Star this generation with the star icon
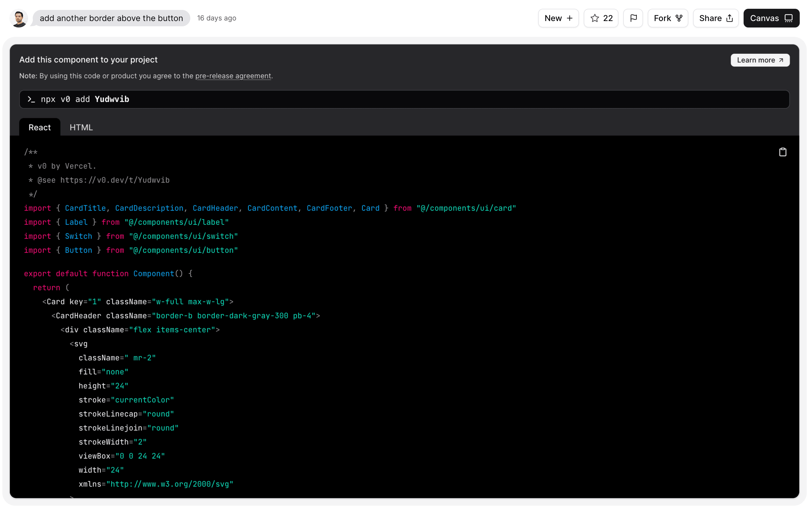Viewport: 812px width, 508px height. 595,18
